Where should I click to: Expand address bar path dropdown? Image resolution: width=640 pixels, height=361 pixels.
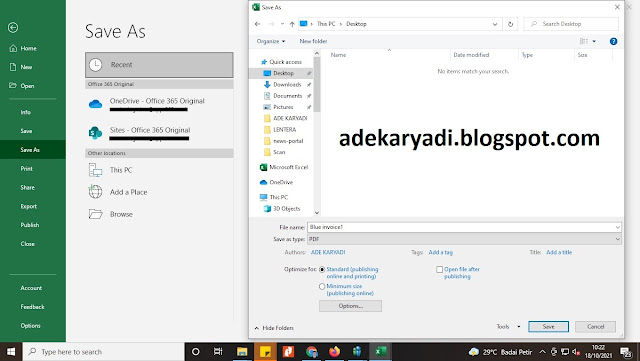pos(495,24)
